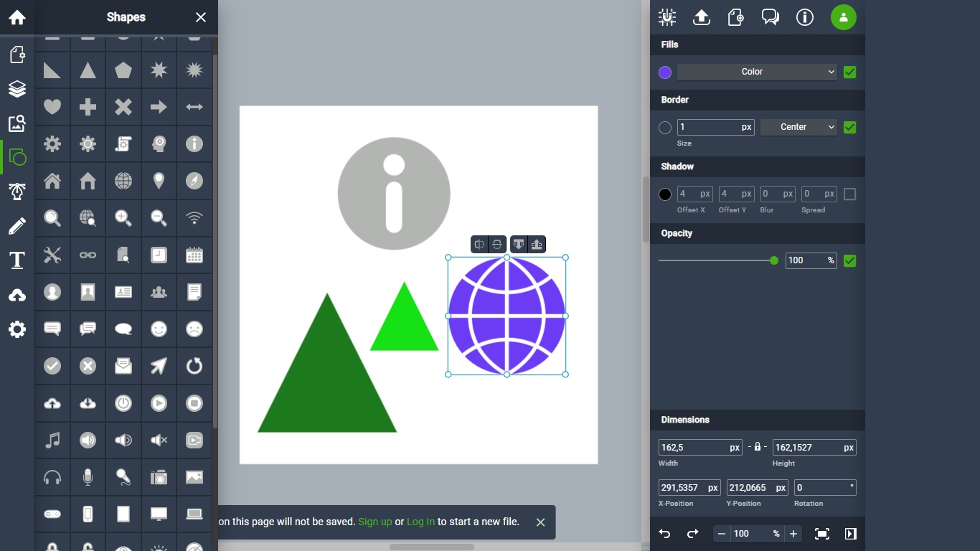The image size is (980, 551).
Task: Add the globe shape from library
Action: click(123, 181)
